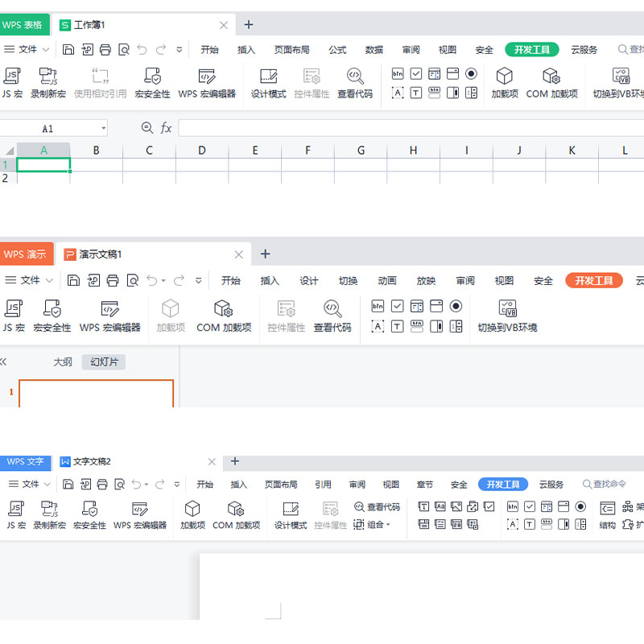Insert checkbox control in WPS 文字 ActiveX group
The width and height of the screenshot is (644, 644).
point(530,506)
